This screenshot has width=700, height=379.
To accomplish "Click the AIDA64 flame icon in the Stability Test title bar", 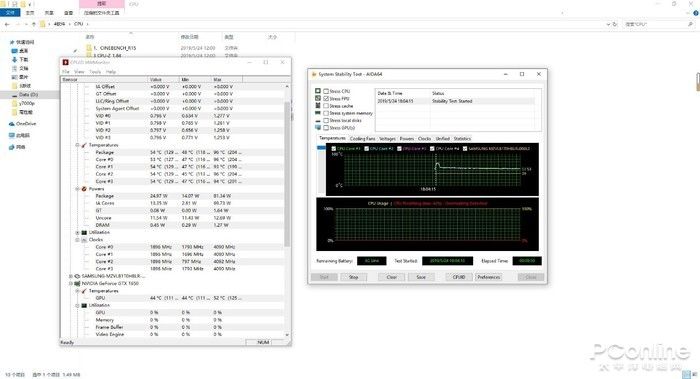I will coord(314,74).
